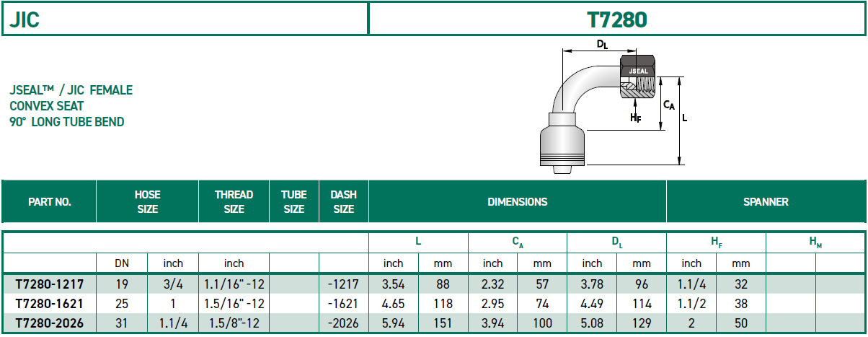Click the PART NO. column header
The width and height of the screenshot is (868, 337).
[50, 202]
